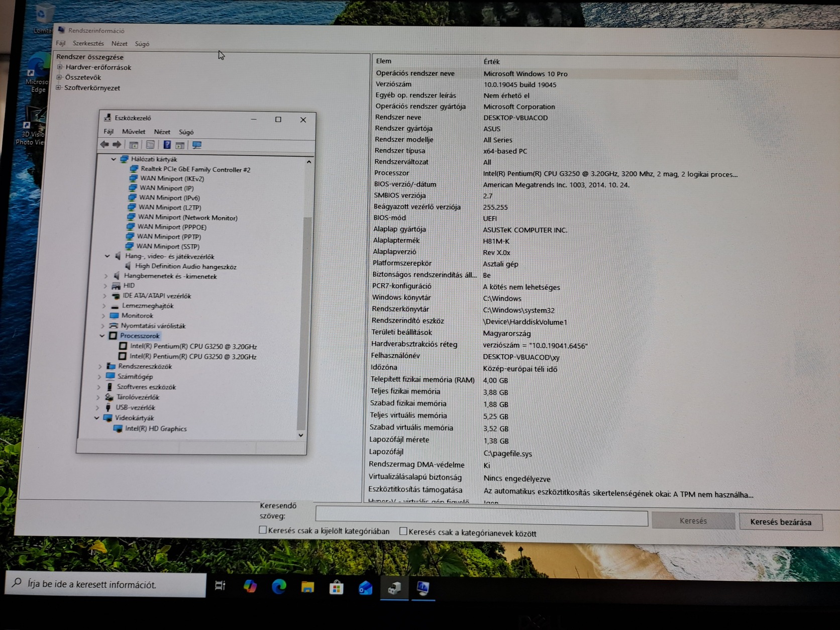
Task: Expand the Hangbemenetek és -kimenetek category
Action: tap(106, 276)
